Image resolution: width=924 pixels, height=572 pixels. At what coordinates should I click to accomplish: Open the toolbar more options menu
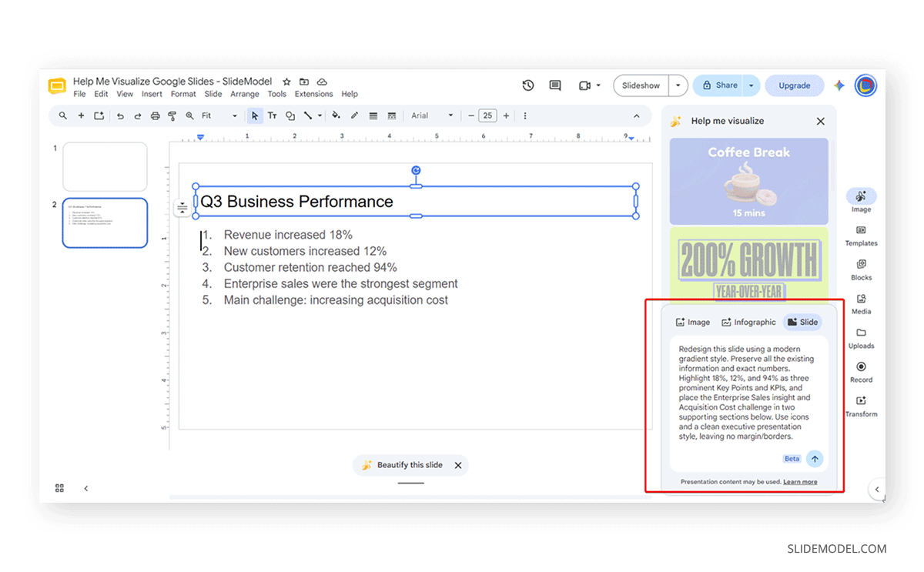coord(525,115)
